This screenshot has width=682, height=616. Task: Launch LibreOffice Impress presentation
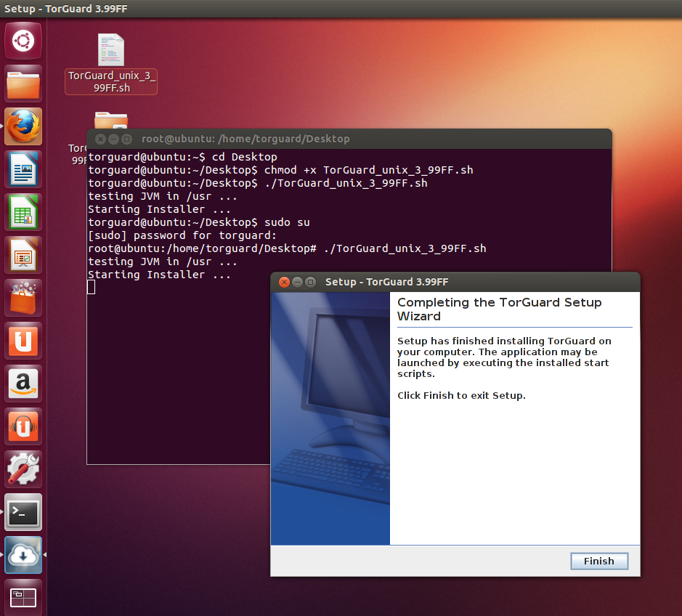pyautogui.click(x=23, y=256)
